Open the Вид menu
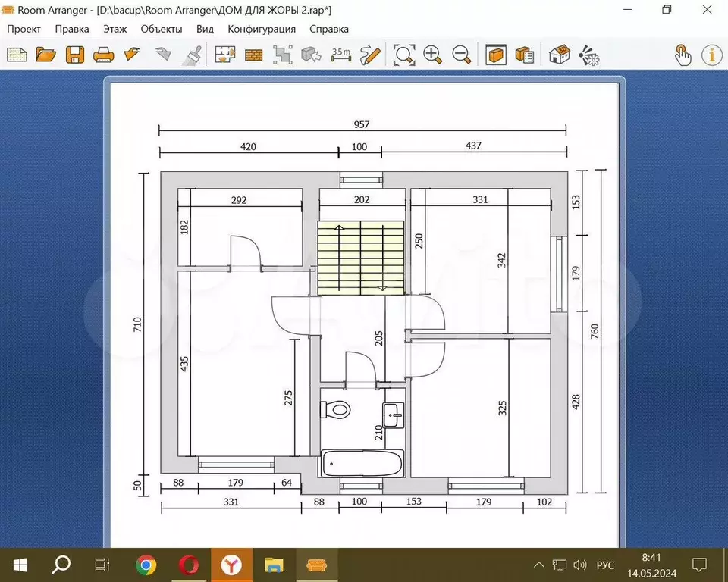728x582 pixels. [x=205, y=29]
